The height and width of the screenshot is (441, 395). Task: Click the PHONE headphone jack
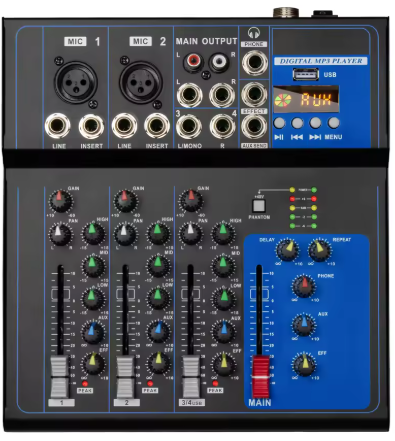pos(255,62)
